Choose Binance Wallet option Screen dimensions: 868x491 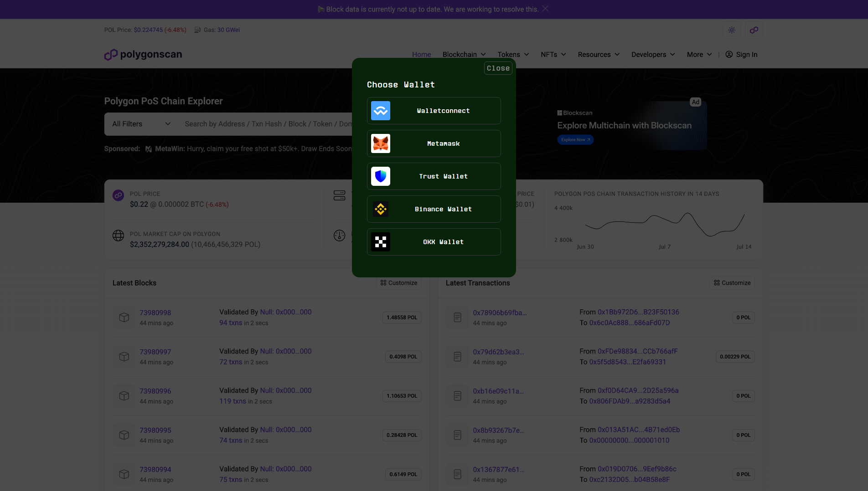coord(434,209)
